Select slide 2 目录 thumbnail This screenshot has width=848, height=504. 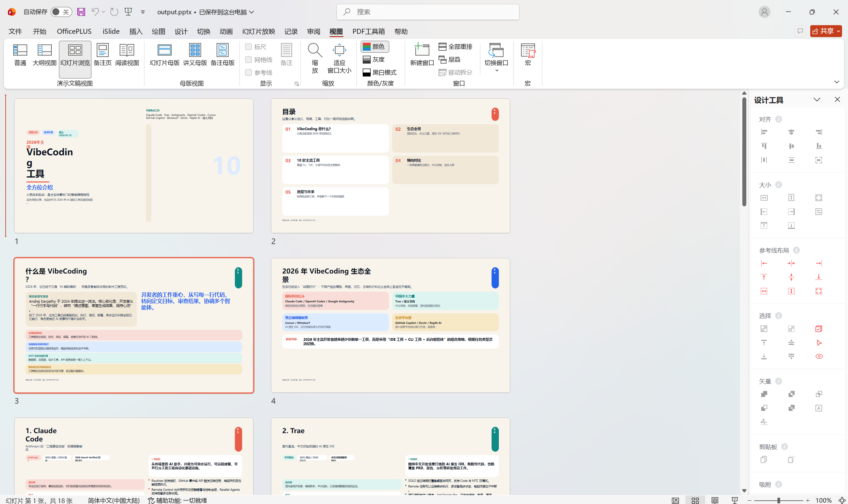click(390, 166)
